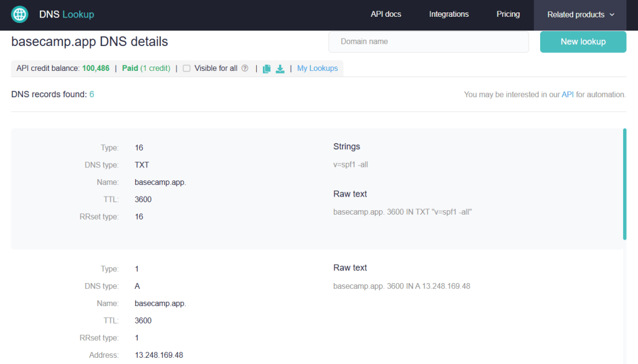Expand the Related products dropdown
Screen dimensions: 638x364
click(580, 15)
